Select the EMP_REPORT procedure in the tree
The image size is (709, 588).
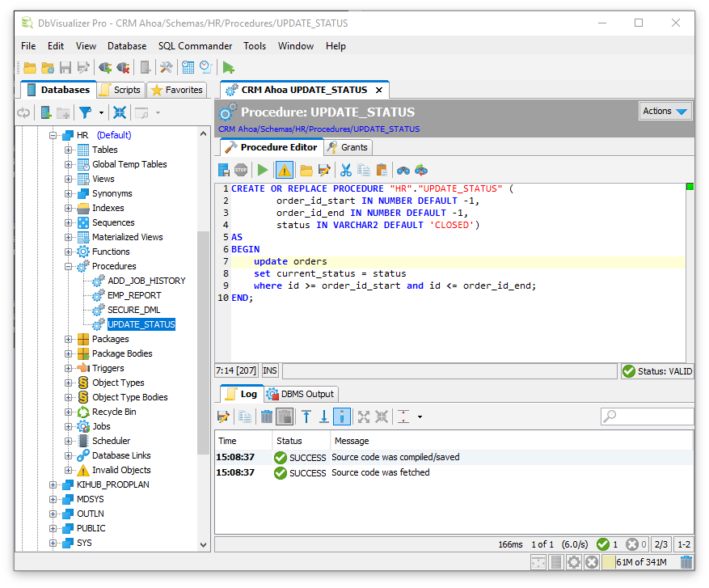(x=134, y=295)
